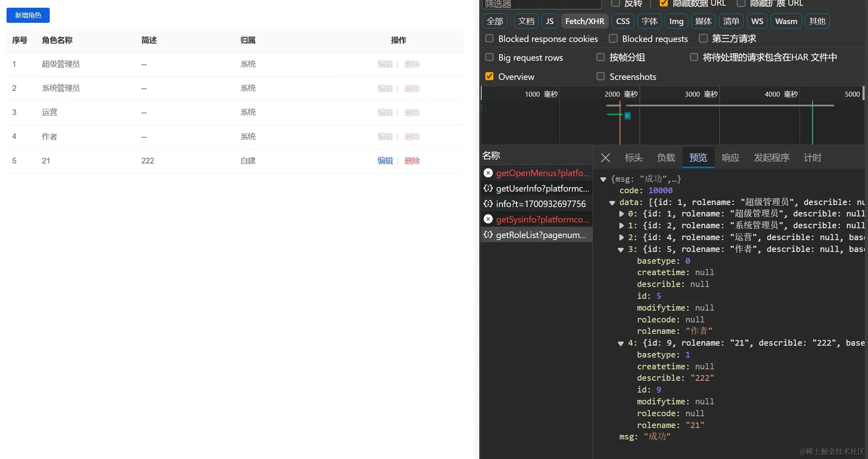
Task: Enable Blocked response cookies checkbox
Action: 489,38
